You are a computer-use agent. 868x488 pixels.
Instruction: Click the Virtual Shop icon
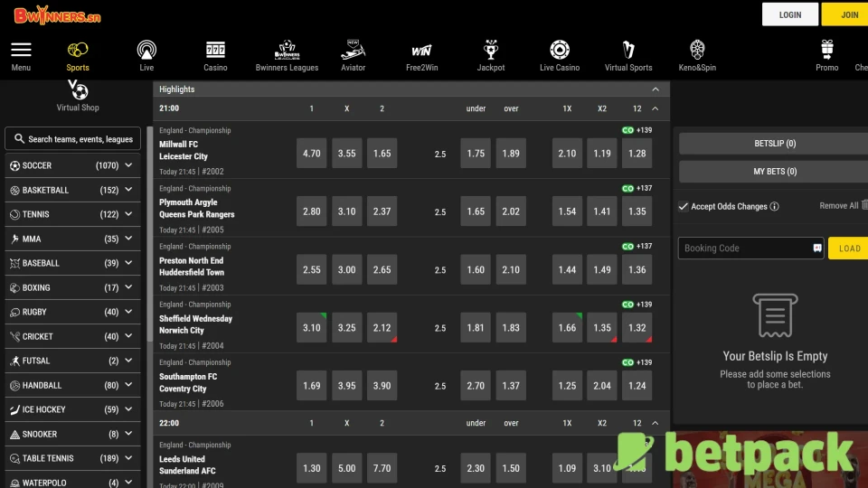pyautogui.click(x=78, y=91)
